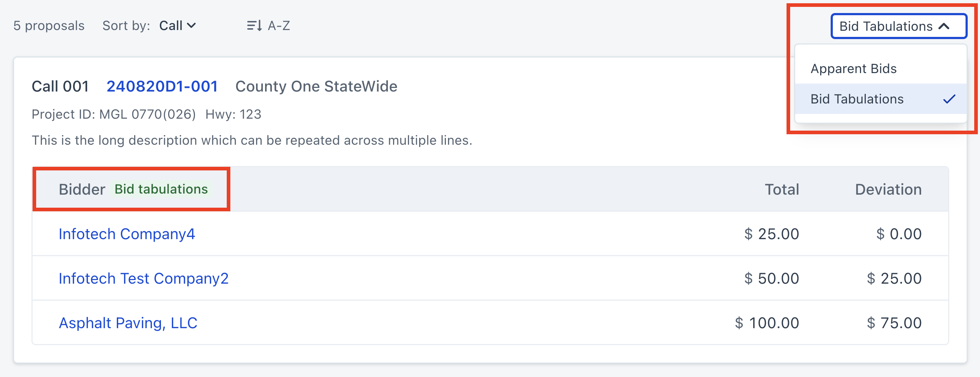Open Asphalt Paving, LLC bidder link
The height and width of the screenshot is (377, 980).
(128, 323)
